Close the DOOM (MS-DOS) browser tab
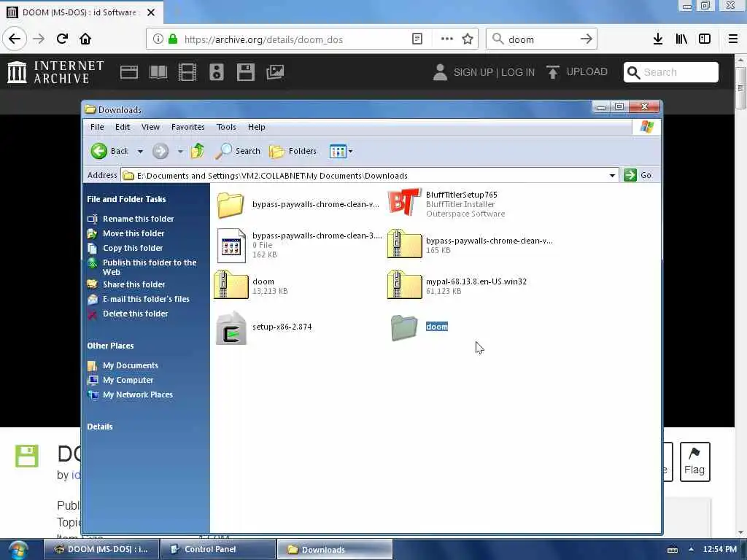747x560 pixels. (151, 12)
